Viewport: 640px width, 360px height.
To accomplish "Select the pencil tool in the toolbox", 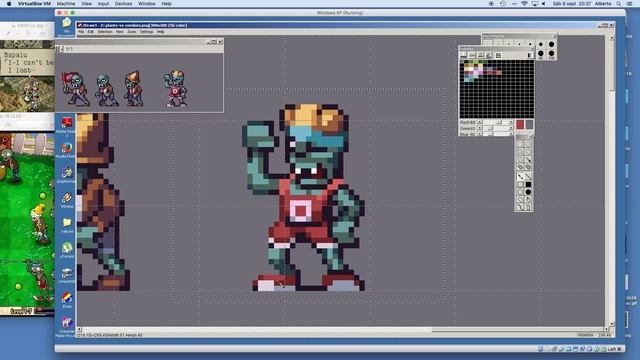I will 520,177.
